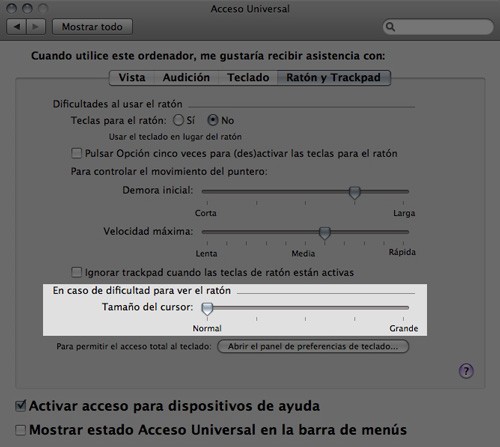Switch to the Vista tab
The width and height of the screenshot is (500, 447).
tap(132, 78)
